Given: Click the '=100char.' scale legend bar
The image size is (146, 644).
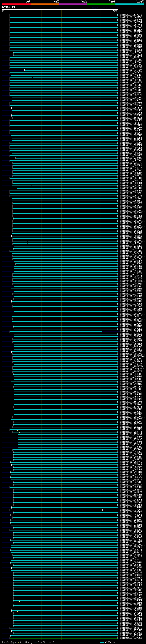Looking at the screenshot, I should tap(102, 642).
